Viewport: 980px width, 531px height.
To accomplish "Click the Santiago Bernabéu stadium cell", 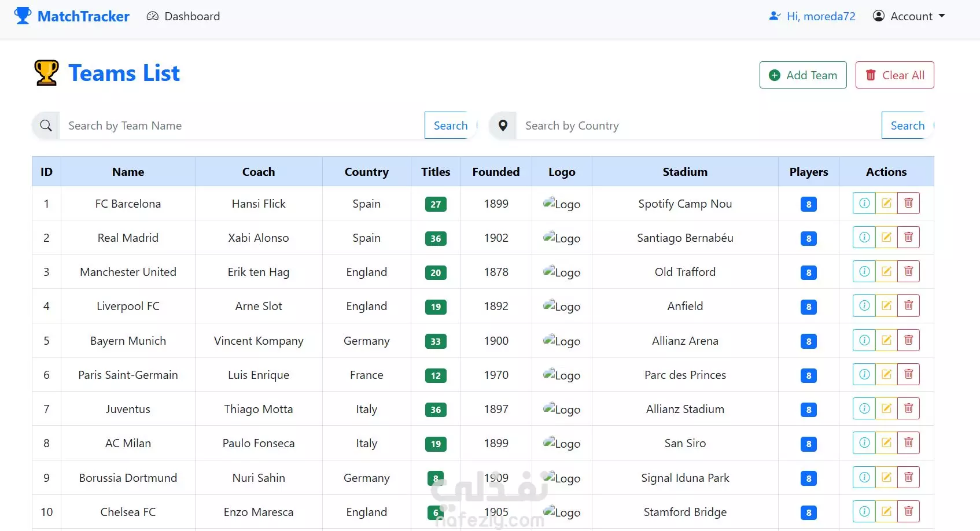I will tap(685, 238).
